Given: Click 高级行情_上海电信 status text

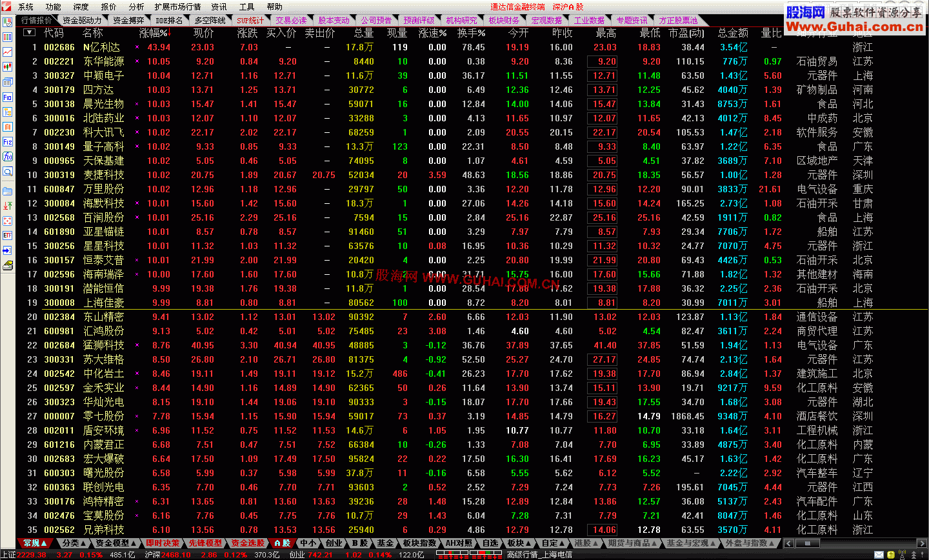Looking at the screenshot, I should (x=539, y=555).
